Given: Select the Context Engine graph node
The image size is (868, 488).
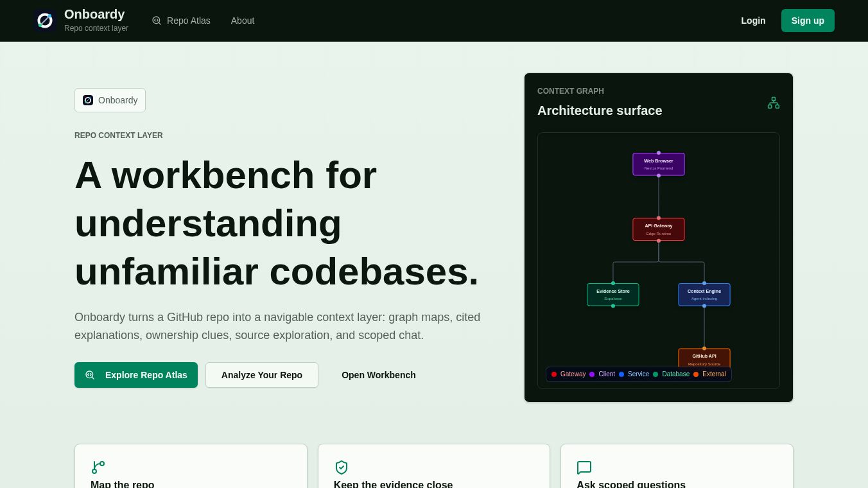Looking at the screenshot, I should click(x=704, y=295).
